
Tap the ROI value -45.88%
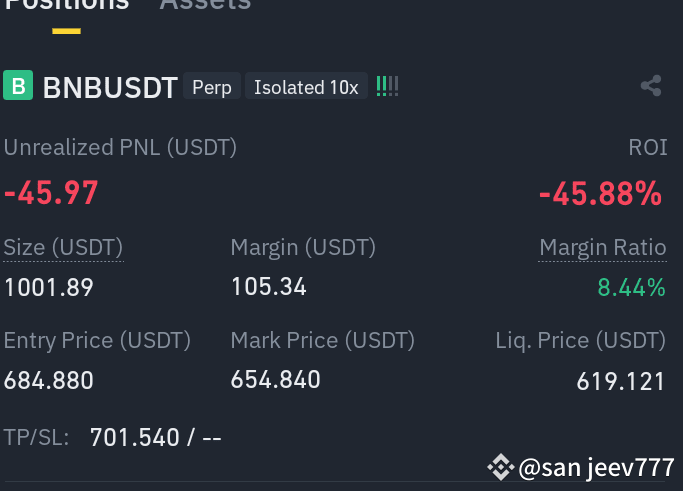[601, 193]
